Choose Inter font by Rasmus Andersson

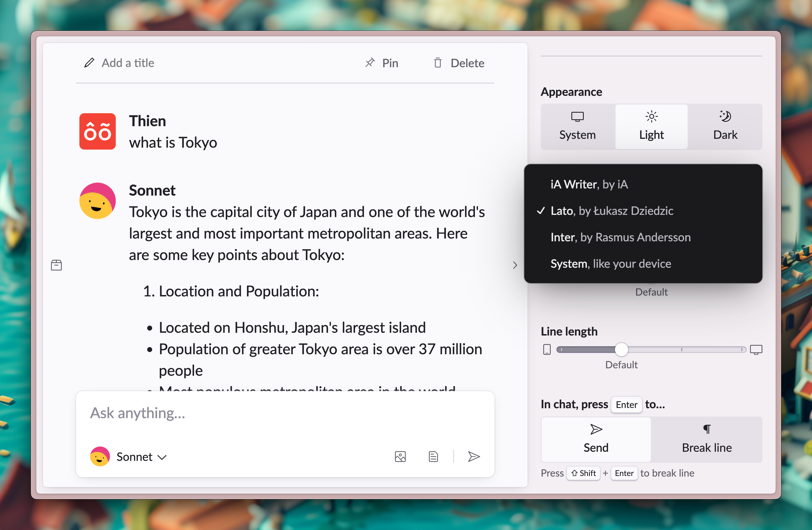[643, 237]
